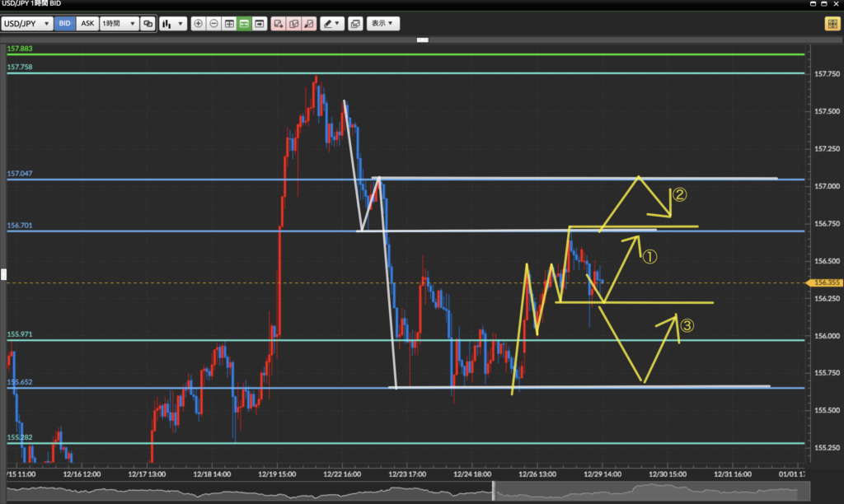Click the green fit-width chart icon
Image resolution: width=844 pixels, height=504 pixels.
pos(244,24)
